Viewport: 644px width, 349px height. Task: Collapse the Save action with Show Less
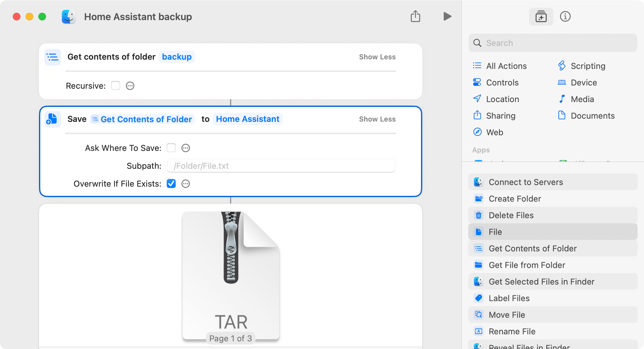pyautogui.click(x=377, y=119)
